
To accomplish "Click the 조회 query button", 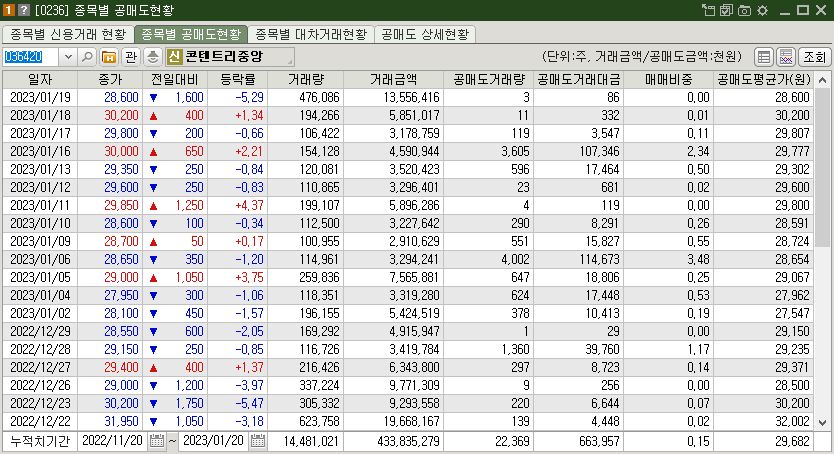I will (814, 57).
